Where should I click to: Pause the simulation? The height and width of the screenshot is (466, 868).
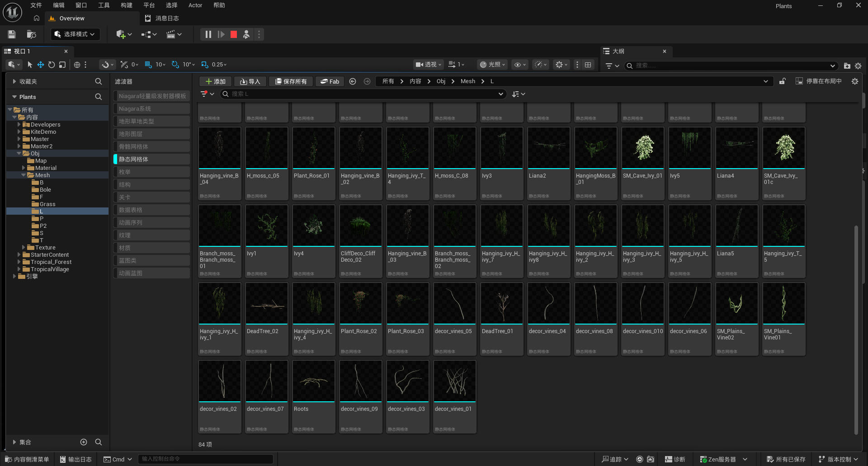[208, 34]
